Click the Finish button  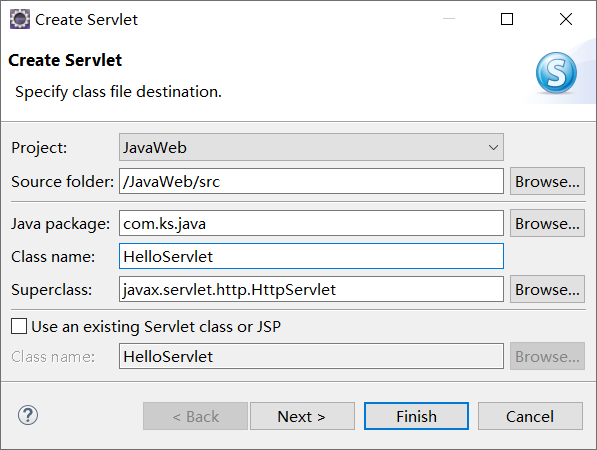pos(416,416)
